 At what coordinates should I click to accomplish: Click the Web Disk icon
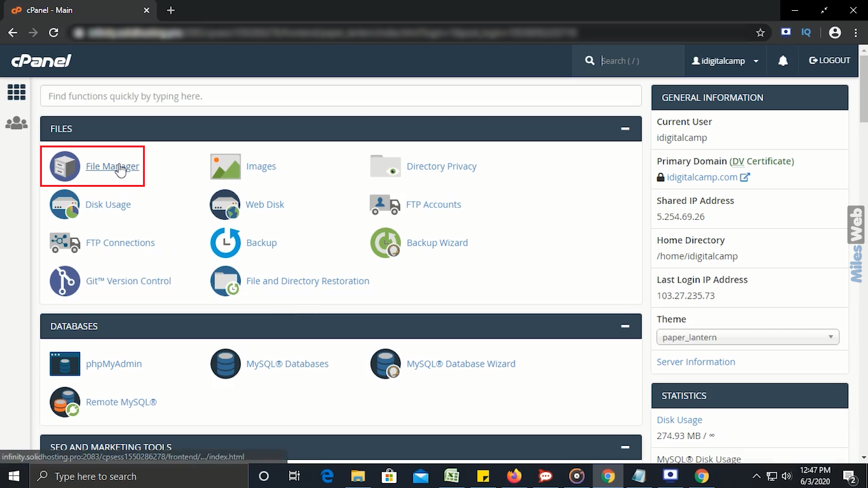(226, 205)
